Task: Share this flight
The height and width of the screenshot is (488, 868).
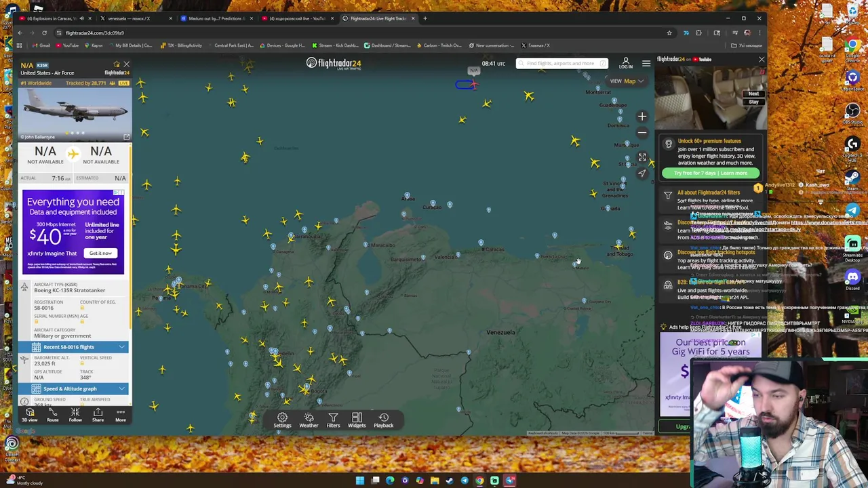Action: coord(98,415)
